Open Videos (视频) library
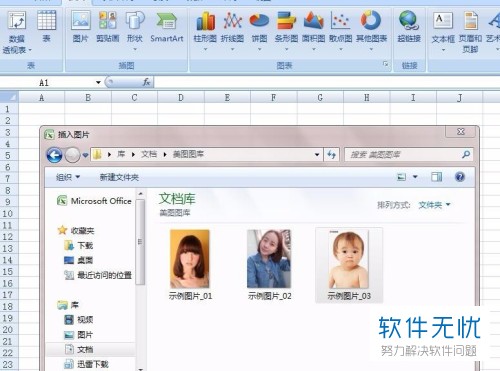Screen dimensions: 500x371 tap(79, 320)
